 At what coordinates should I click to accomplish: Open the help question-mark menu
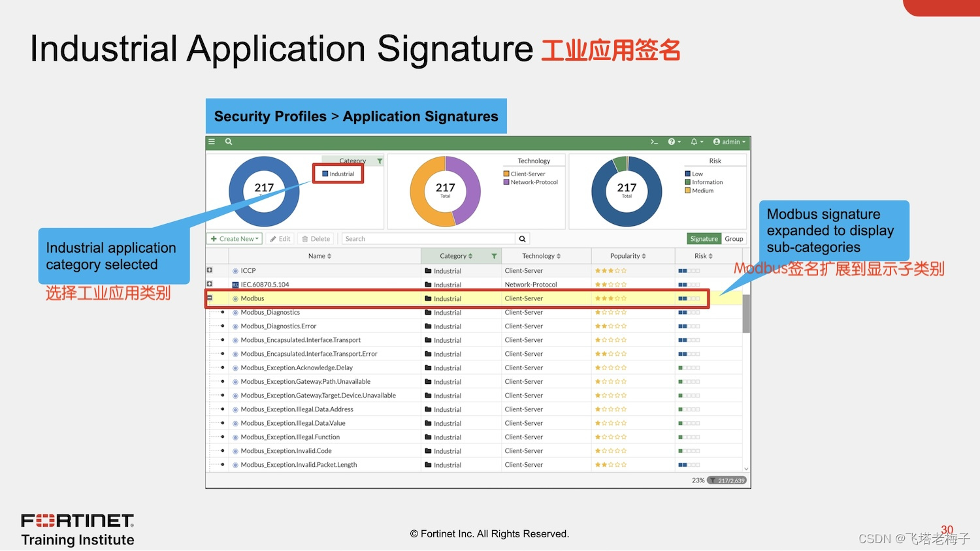click(x=674, y=142)
